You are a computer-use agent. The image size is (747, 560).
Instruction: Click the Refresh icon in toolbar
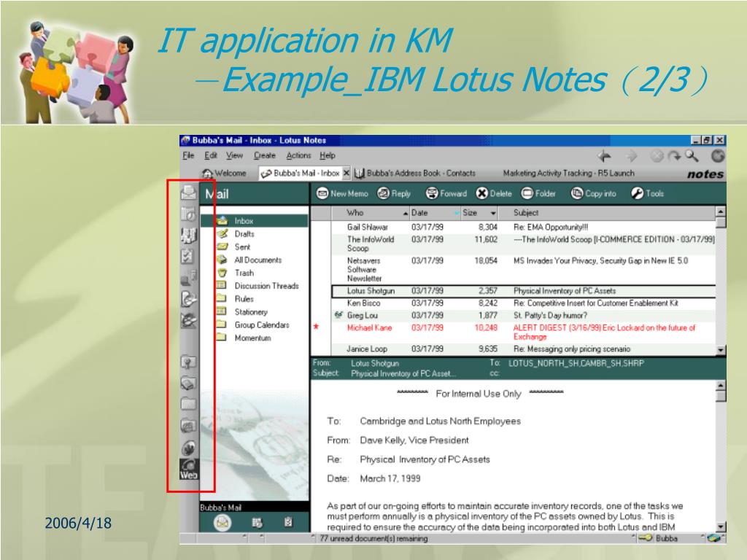pyautogui.click(x=674, y=156)
